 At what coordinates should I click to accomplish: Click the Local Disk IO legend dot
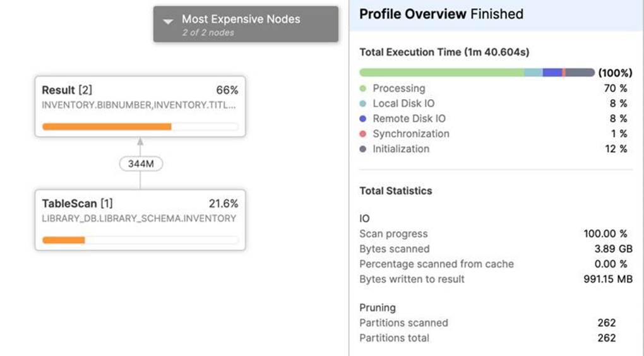tap(363, 104)
